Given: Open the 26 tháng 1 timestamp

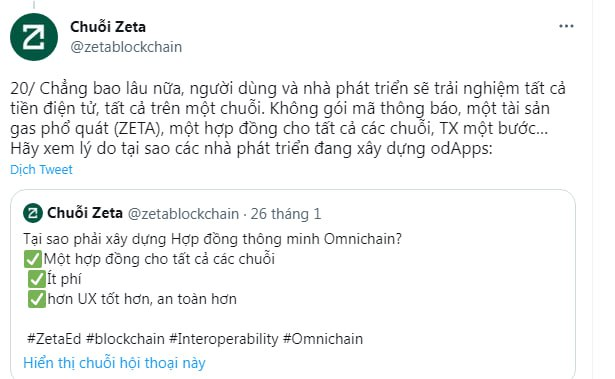Looking at the screenshot, I should [x=286, y=214].
